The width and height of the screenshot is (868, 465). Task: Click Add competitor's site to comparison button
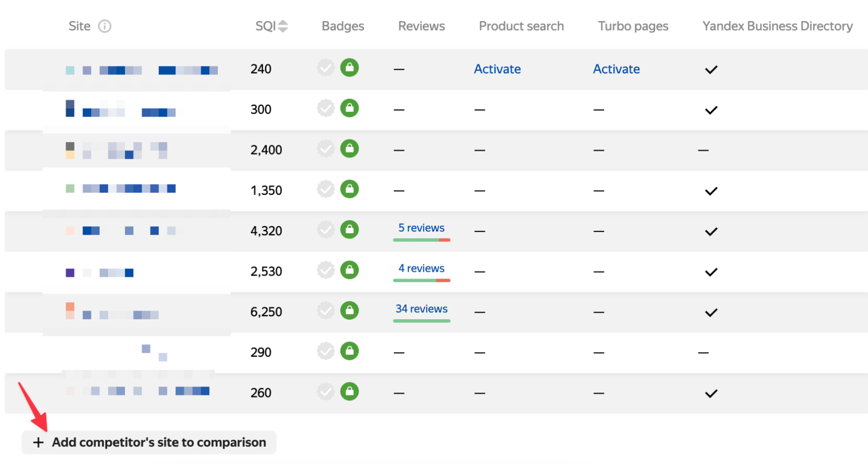pyautogui.click(x=149, y=442)
